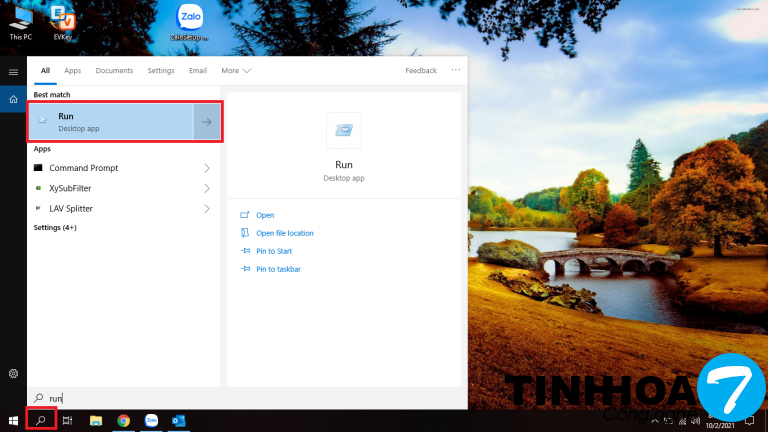The height and width of the screenshot is (432, 768).
Task: Expand the hamburger menu in search panel
Action: pyautogui.click(x=13, y=72)
